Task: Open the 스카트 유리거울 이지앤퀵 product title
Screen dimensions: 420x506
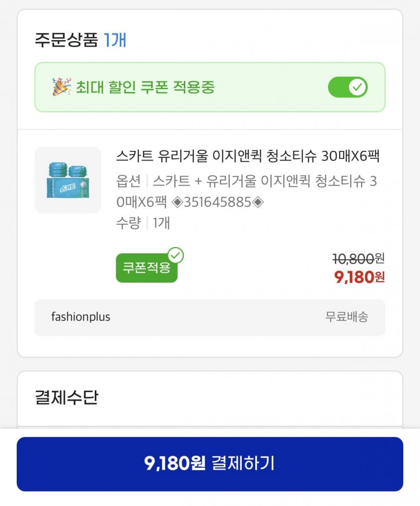Action: tap(248, 157)
